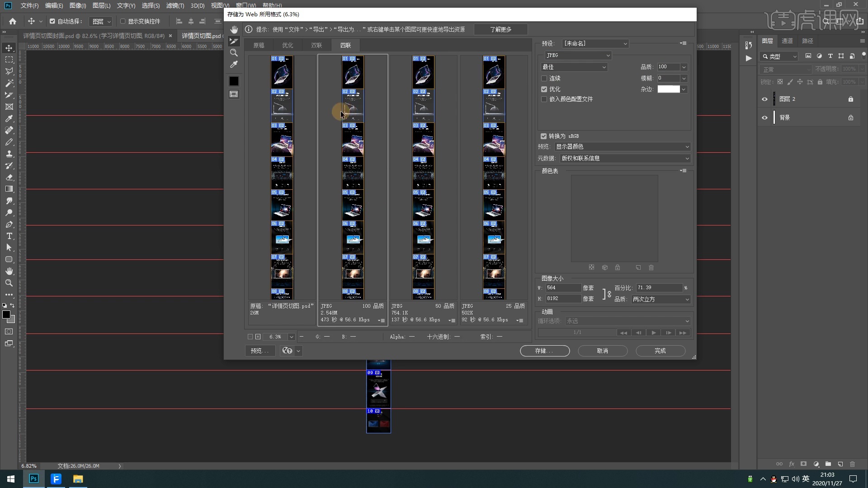Image resolution: width=868 pixels, height=488 pixels.
Task: Open the JPEG file format dropdown
Action: tap(578, 55)
